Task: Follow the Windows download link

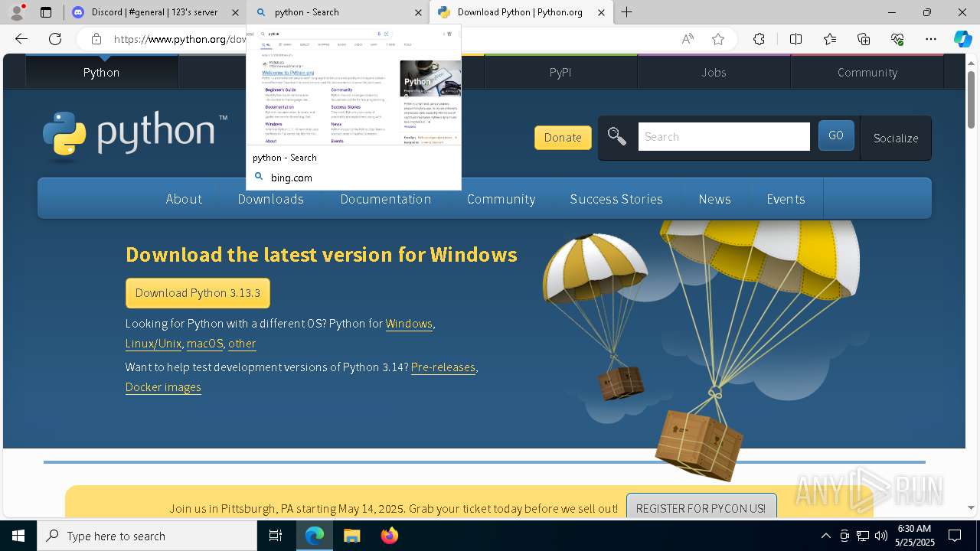Action: pos(409,324)
